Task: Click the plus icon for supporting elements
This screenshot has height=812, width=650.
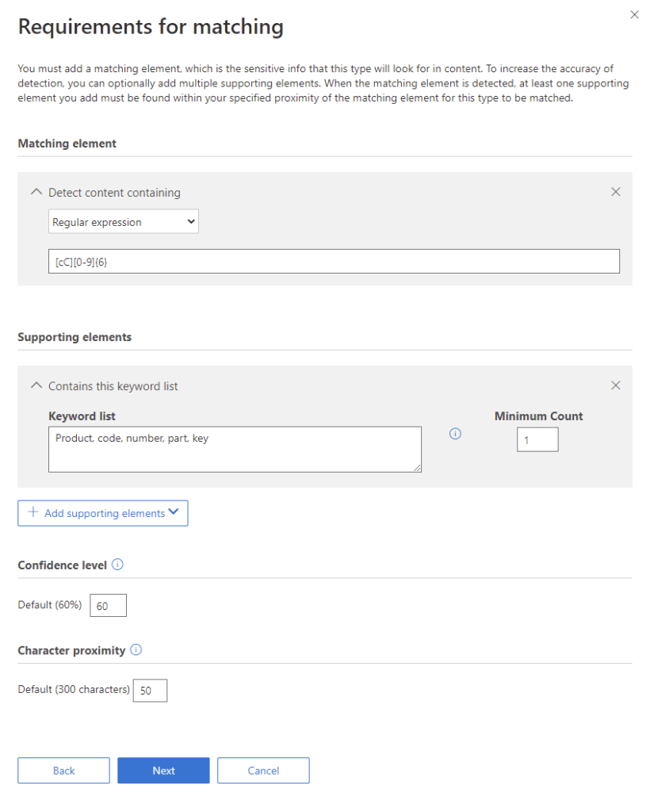Action: pyautogui.click(x=33, y=512)
